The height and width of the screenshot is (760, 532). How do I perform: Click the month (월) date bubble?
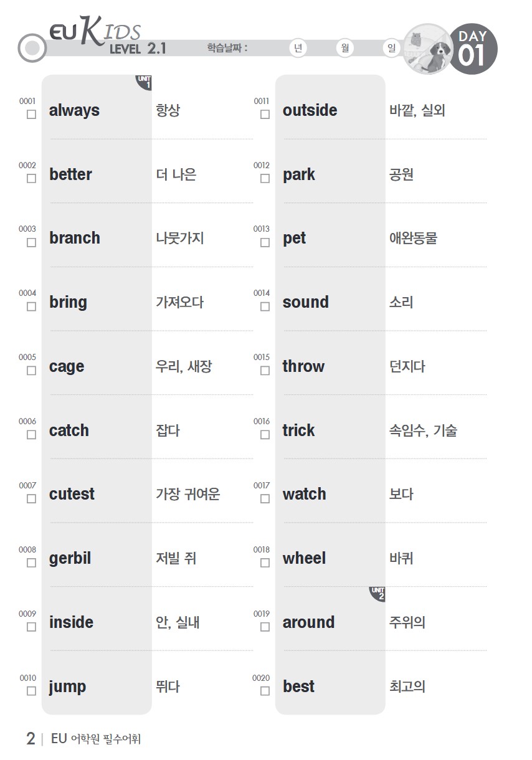344,48
